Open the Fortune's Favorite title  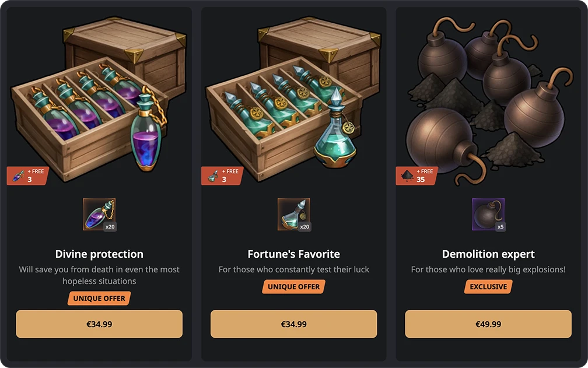click(293, 254)
